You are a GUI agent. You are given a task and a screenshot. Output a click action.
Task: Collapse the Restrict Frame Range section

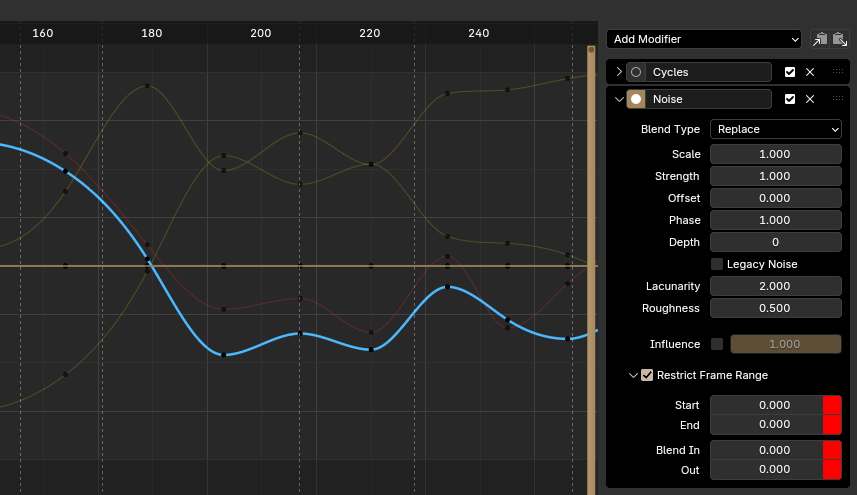coord(633,375)
